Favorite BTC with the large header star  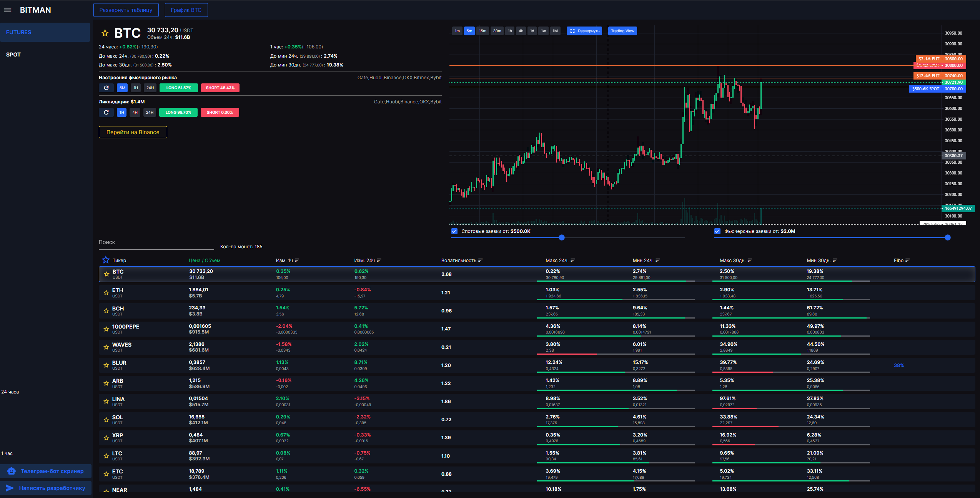point(105,33)
